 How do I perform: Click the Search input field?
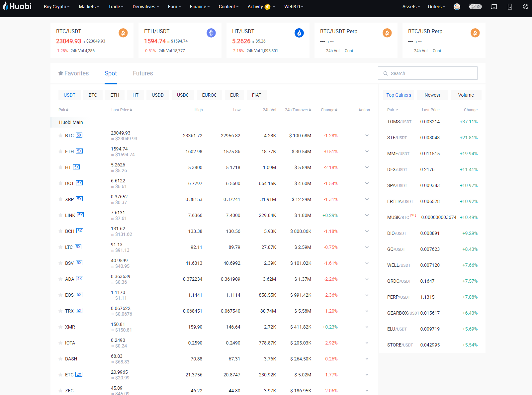[428, 73]
